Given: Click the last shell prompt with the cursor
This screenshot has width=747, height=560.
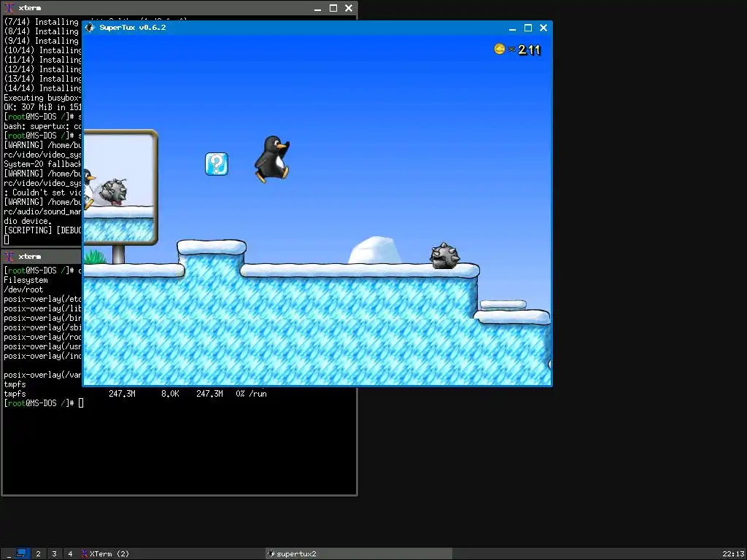Looking at the screenshot, I should coord(43,403).
